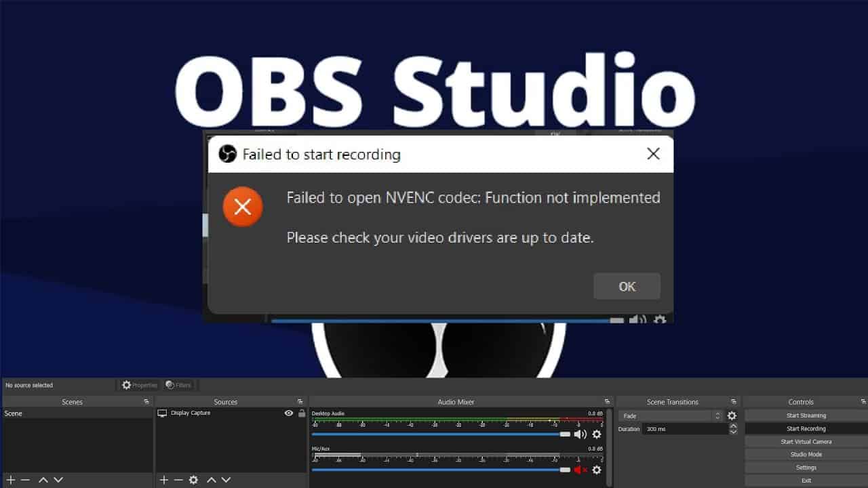The width and height of the screenshot is (868, 488).
Task: Undock the Sources panel
Action: 300,402
